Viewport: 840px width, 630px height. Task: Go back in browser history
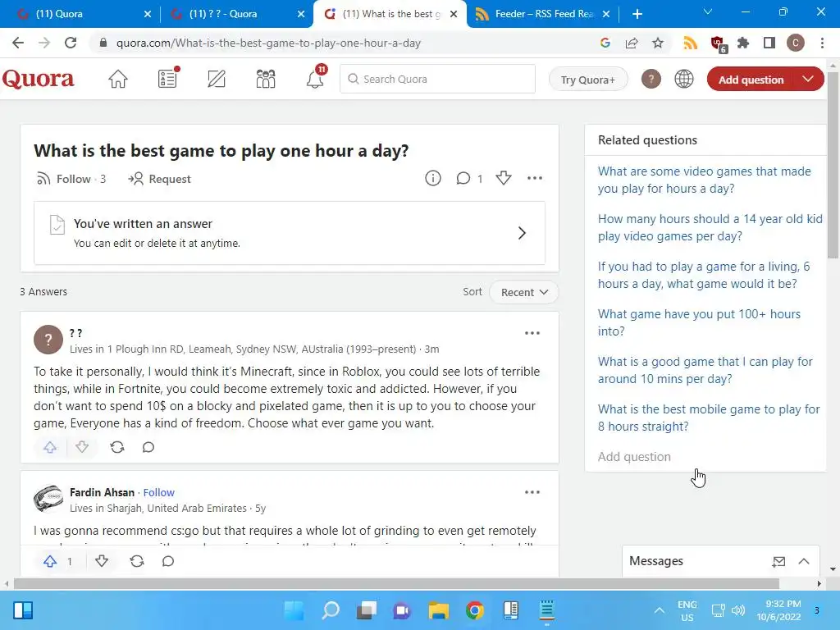click(x=18, y=43)
